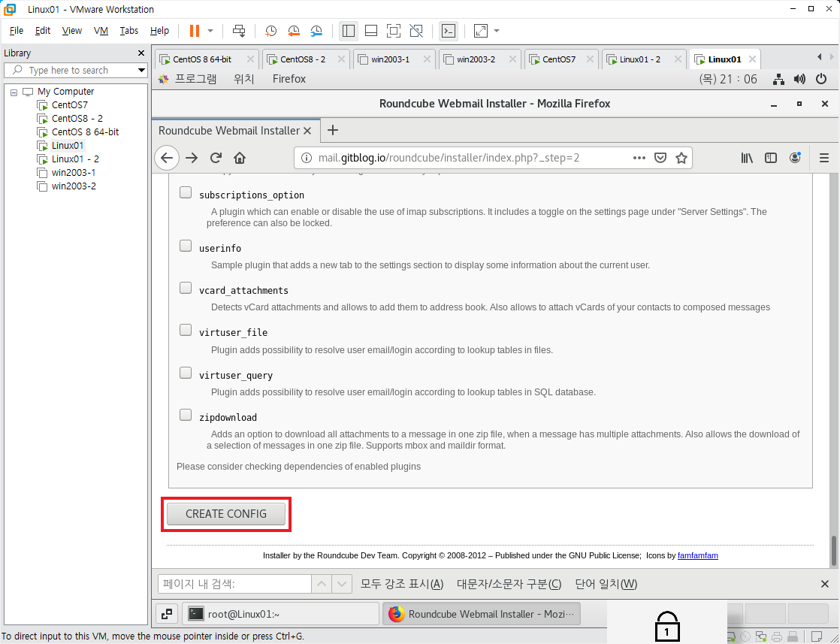This screenshot has height=644, width=840.
Task: Open the famfamfam link
Action: click(x=697, y=555)
